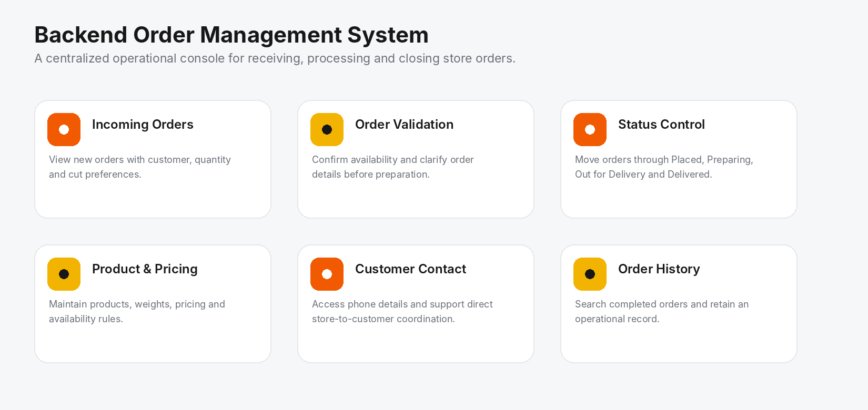The width and height of the screenshot is (868, 410).
Task: Click the yellow icon on Product & Pricing card
Action: [64, 274]
